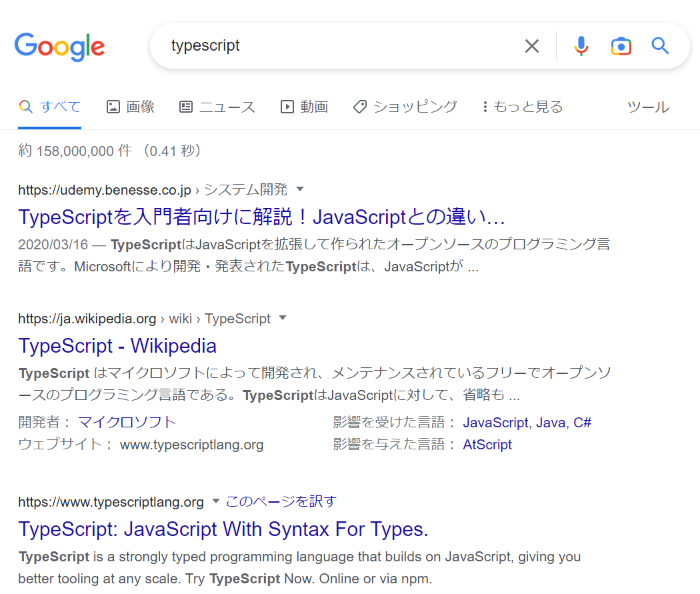This screenshot has height=594, width=700.
Task: Expand udemy.benesse.co.jp result options arrow
Action: pyautogui.click(x=299, y=189)
